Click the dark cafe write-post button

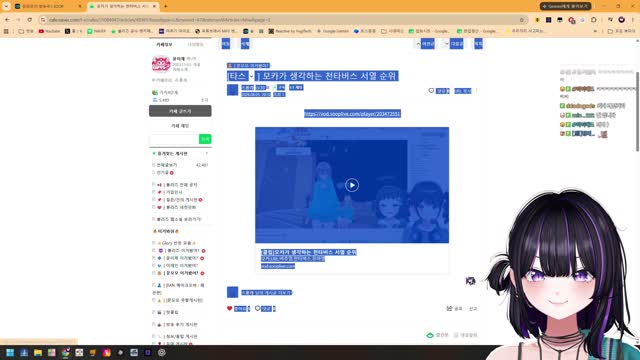(180, 111)
